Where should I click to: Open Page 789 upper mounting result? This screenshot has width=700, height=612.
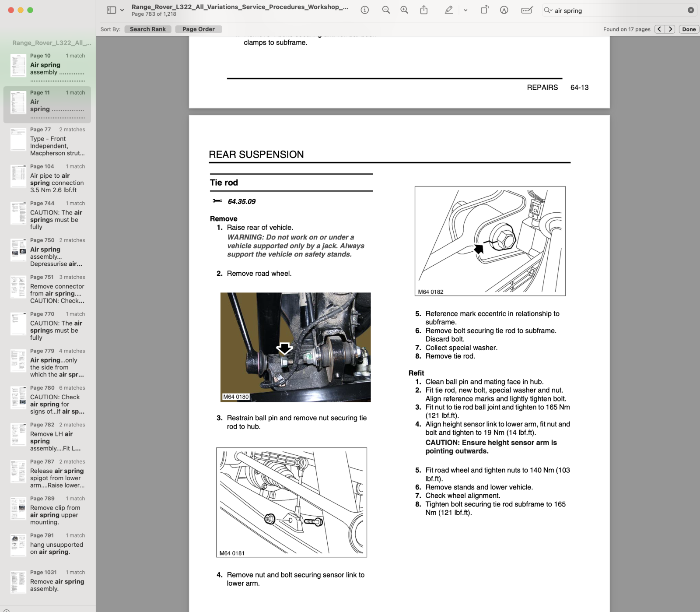point(47,510)
